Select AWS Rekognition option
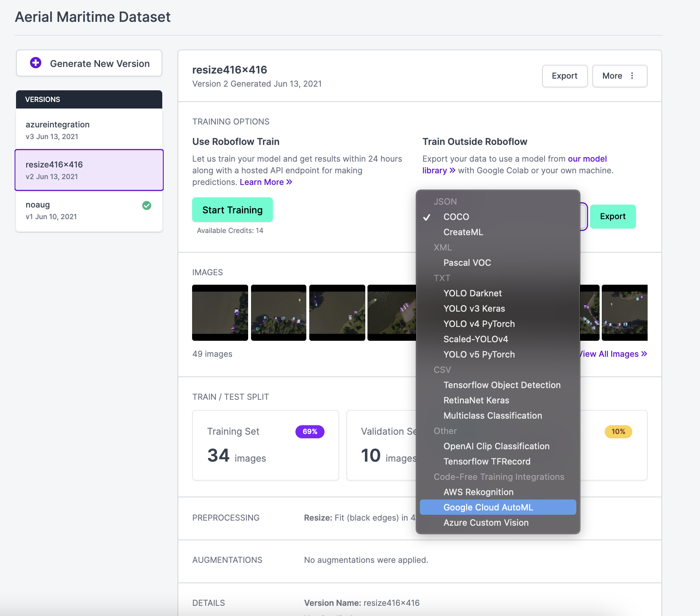This screenshot has height=616, width=700. pyautogui.click(x=478, y=492)
